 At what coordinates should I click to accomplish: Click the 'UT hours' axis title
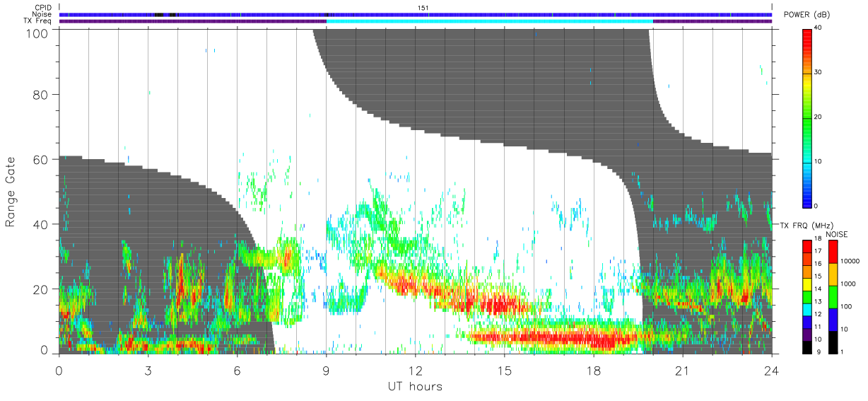pyautogui.click(x=415, y=386)
